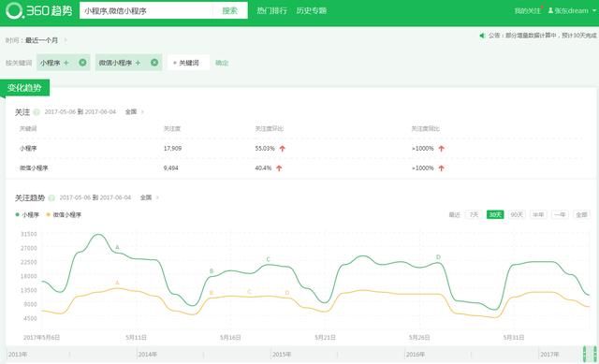This screenshot has width=599, height=364.
Task: Click green marker B on 小程序 line
Action: (x=212, y=271)
